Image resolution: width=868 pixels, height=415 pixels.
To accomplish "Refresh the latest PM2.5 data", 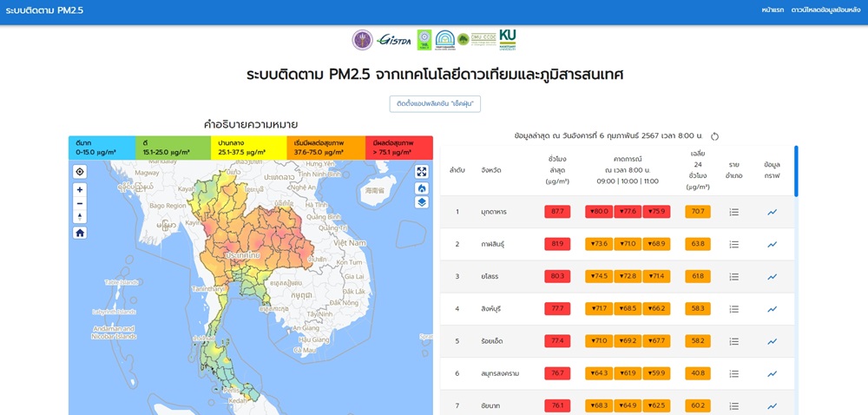I will [714, 136].
